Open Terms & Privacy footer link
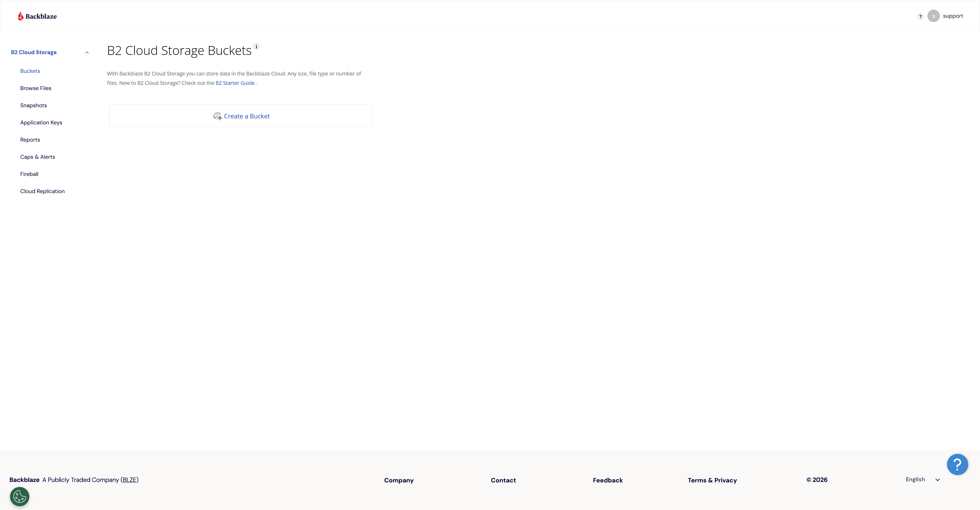Screen dimensions: 980x510 [712, 480]
